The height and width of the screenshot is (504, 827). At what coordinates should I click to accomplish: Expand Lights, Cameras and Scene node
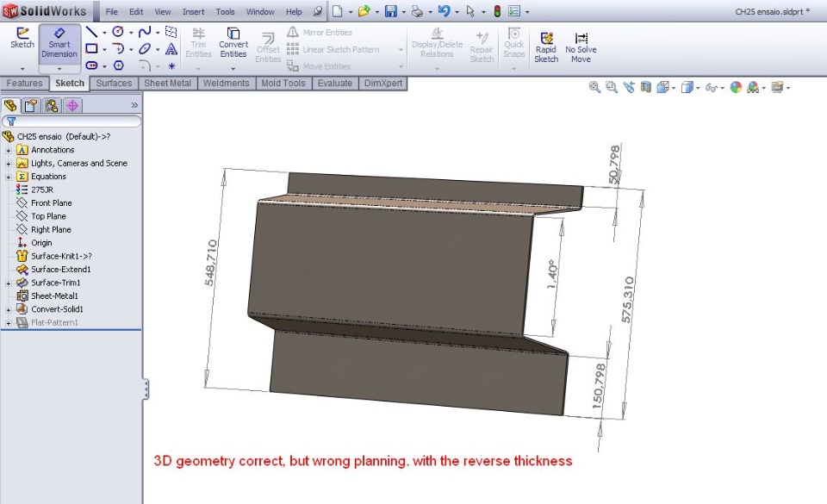click(9, 164)
